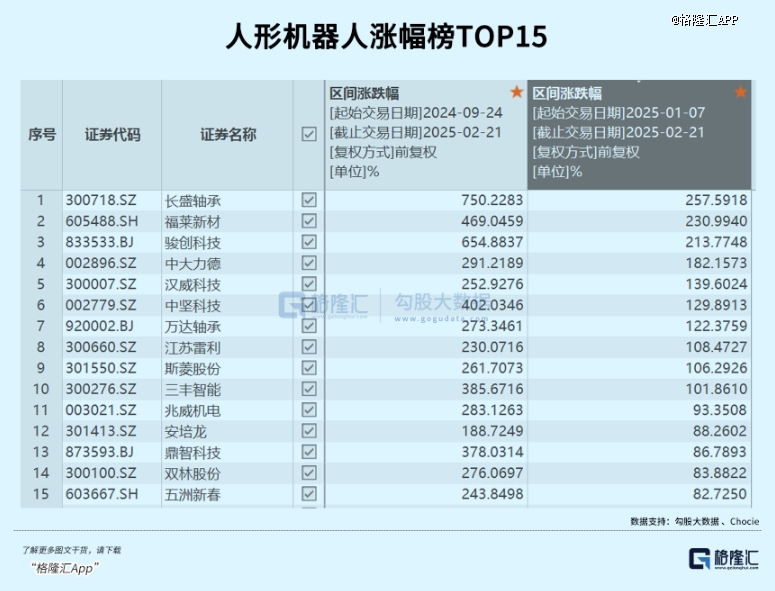Click the 序号 column header
Image resolution: width=775 pixels, height=591 pixels.
[42, 134]
